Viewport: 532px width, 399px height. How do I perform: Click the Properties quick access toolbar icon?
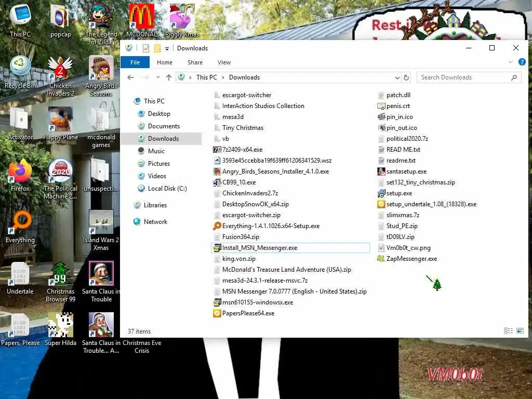pos(146,48)
